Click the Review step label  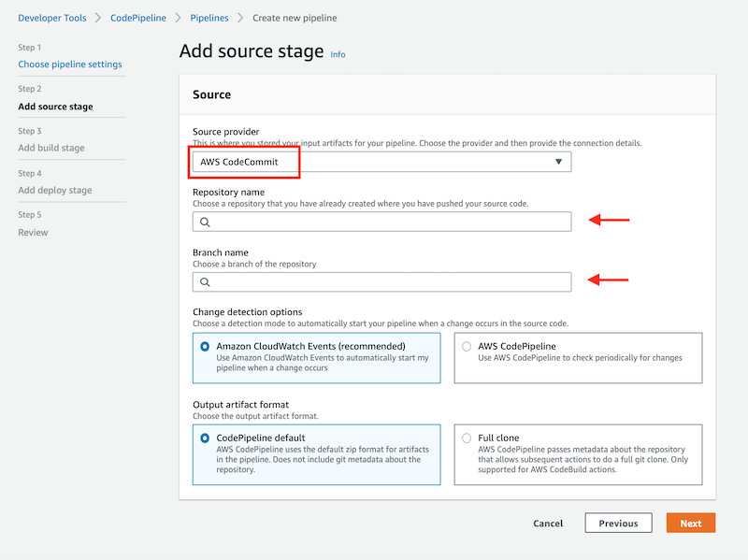coord(33,232)
